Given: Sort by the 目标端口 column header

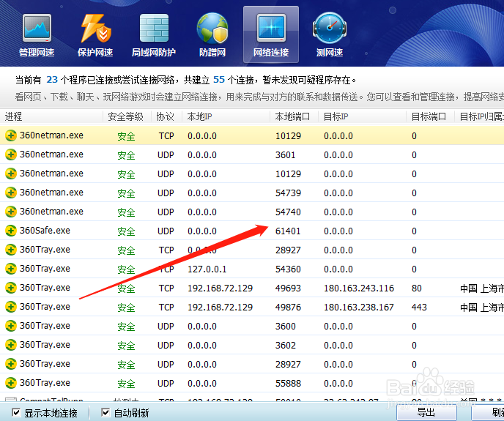Looking at the screenshot, I should pos(430,116).
